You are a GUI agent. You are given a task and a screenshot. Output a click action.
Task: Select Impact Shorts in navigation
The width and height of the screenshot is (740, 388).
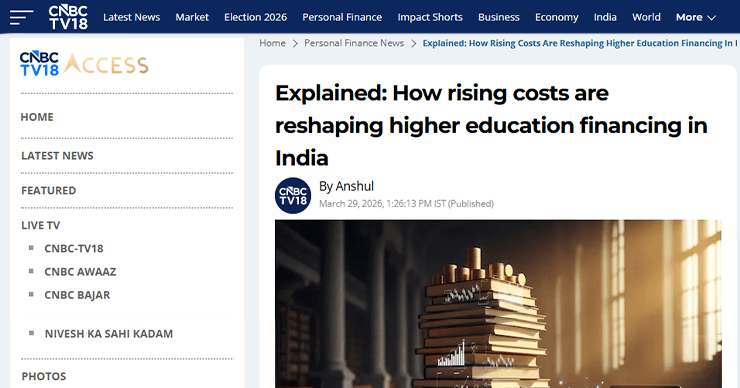coord(430,17)
